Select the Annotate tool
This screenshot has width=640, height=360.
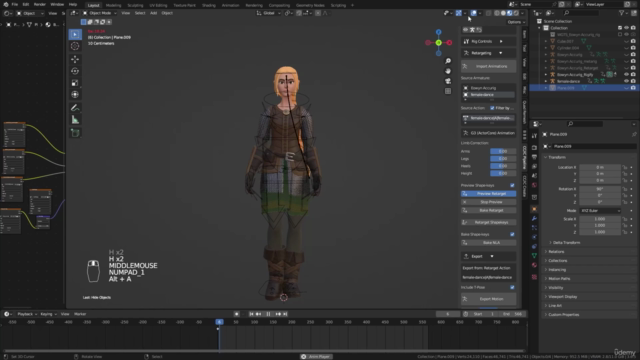[75, 108]
